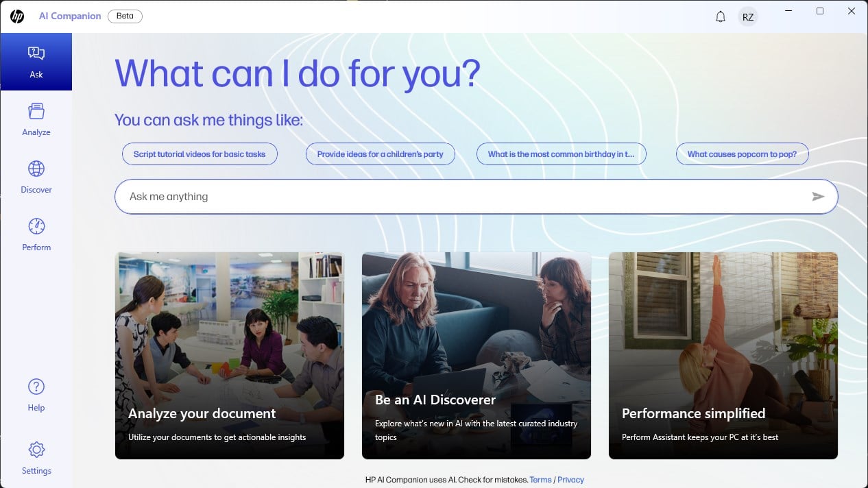Open the Privacy link
Image resolution: width=868 pixels, height=488 pixels.
click(570, 480)
